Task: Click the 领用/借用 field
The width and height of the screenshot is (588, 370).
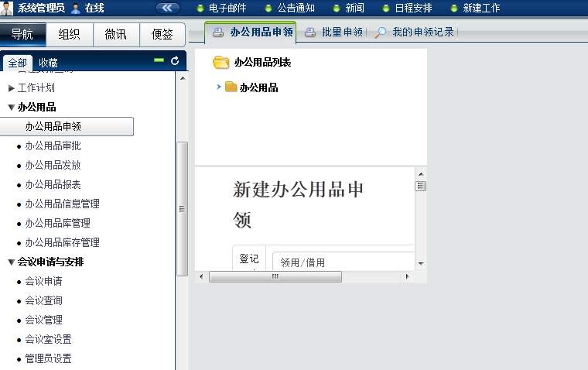Action: click(343, 262)
